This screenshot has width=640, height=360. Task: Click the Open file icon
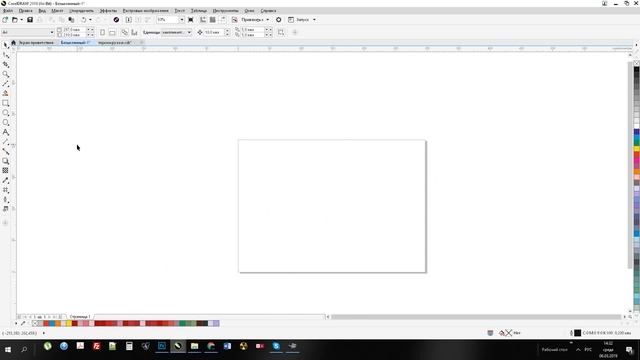click(15, 20)
